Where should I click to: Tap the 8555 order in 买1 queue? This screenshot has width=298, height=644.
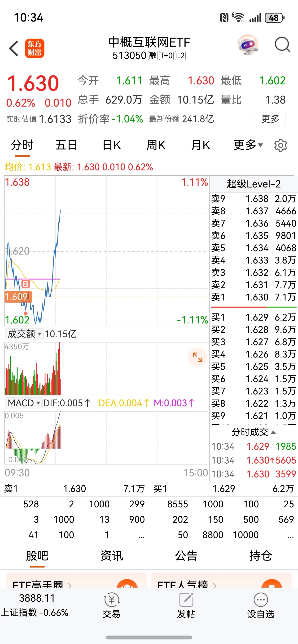click(177, 504)
